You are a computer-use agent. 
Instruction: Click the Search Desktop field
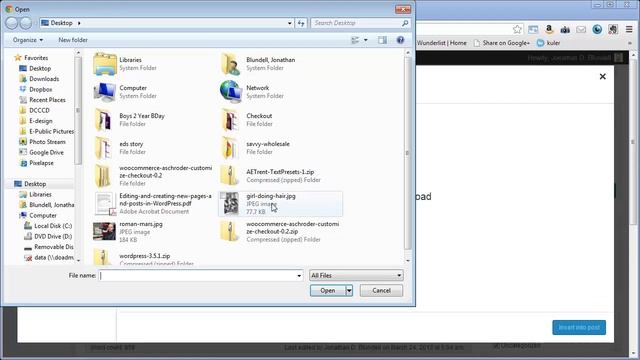pyautogui.click(x=355, y=23)
